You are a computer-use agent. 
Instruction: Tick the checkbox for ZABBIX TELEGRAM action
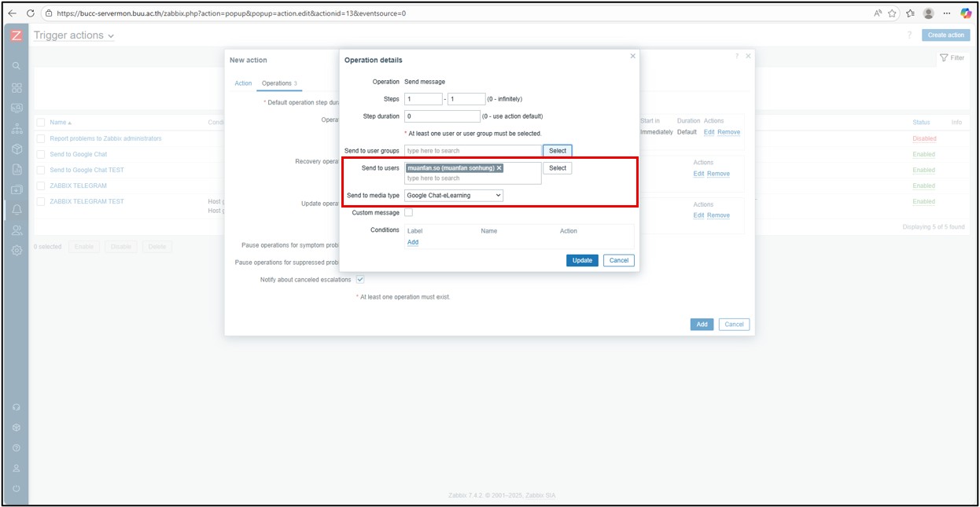pos(41,186)
